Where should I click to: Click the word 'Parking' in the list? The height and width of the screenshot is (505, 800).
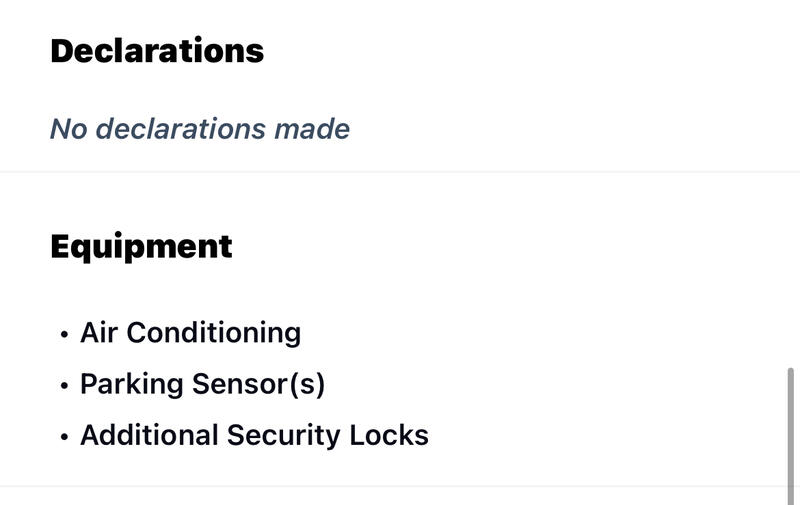132,385
